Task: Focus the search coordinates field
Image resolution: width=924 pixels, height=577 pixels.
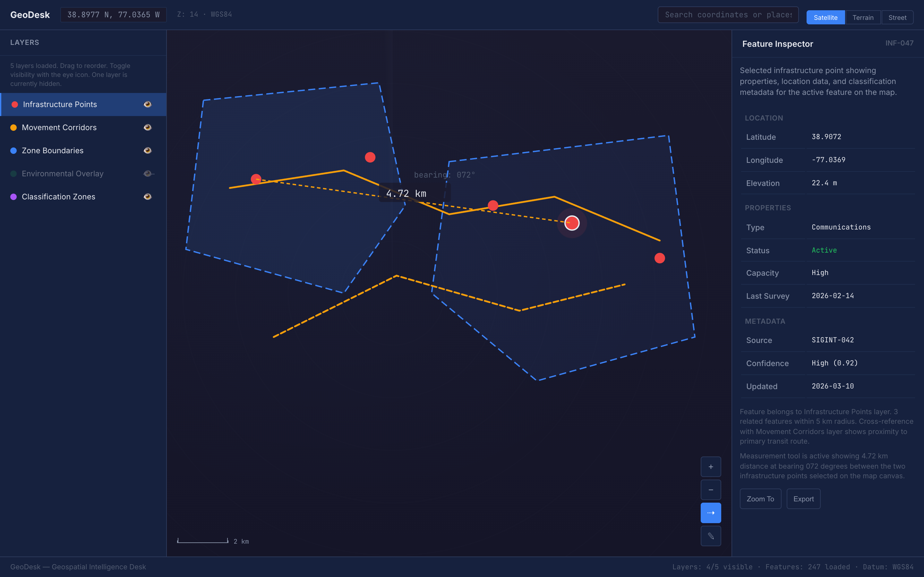Action: click(x=728, y=15)
